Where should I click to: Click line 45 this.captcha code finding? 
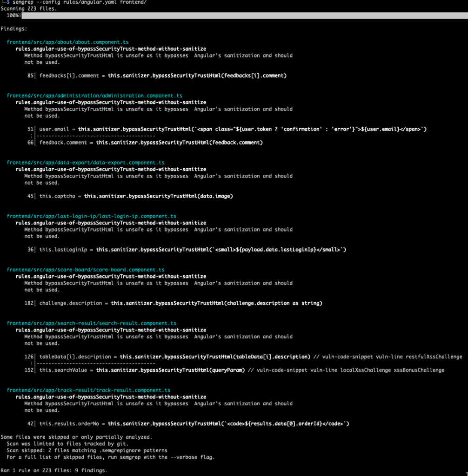tap(136, 196)
